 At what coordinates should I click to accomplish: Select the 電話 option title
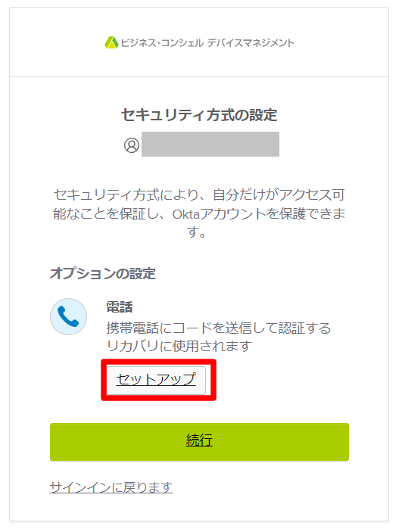pyautogui.click(x=120, y=307)
